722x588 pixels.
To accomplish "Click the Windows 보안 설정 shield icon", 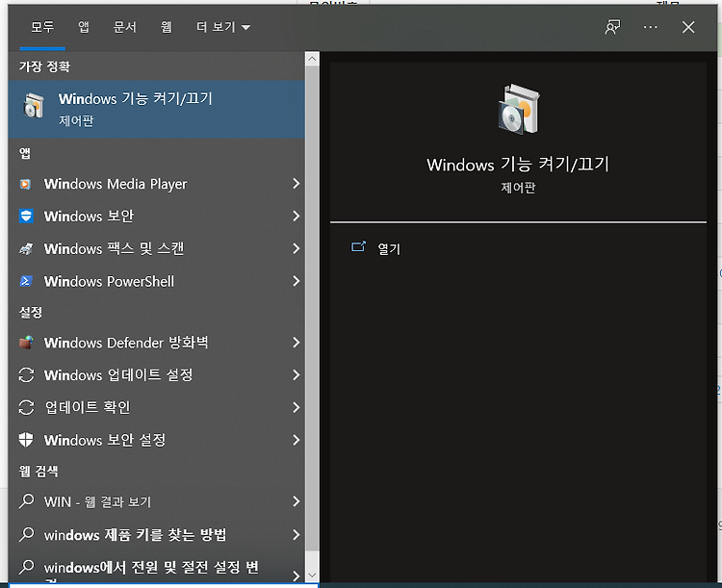I will click(26, 440).
